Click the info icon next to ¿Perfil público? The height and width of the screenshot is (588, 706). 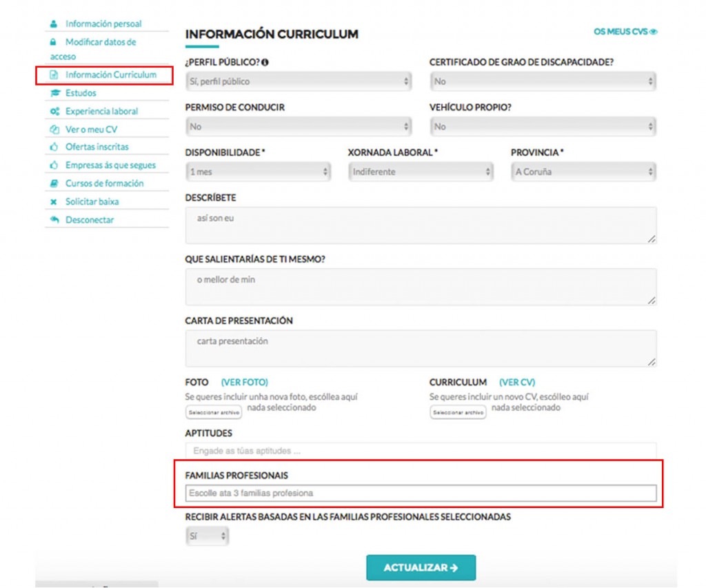[x=265, y=63]
